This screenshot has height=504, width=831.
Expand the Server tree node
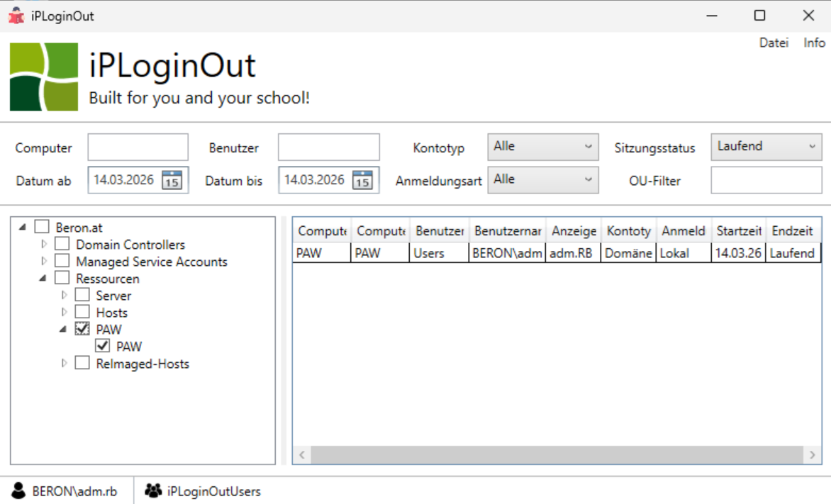65,296
